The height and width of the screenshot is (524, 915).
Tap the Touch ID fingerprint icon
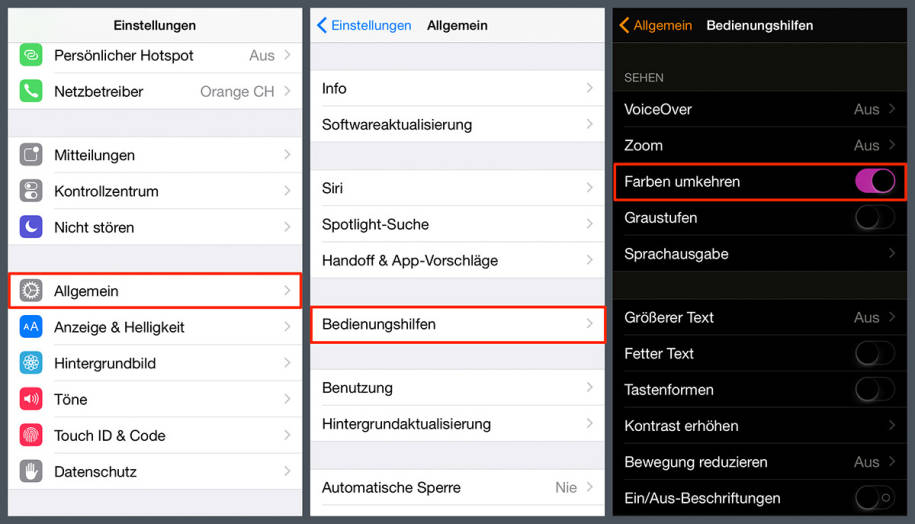[31, 435]
